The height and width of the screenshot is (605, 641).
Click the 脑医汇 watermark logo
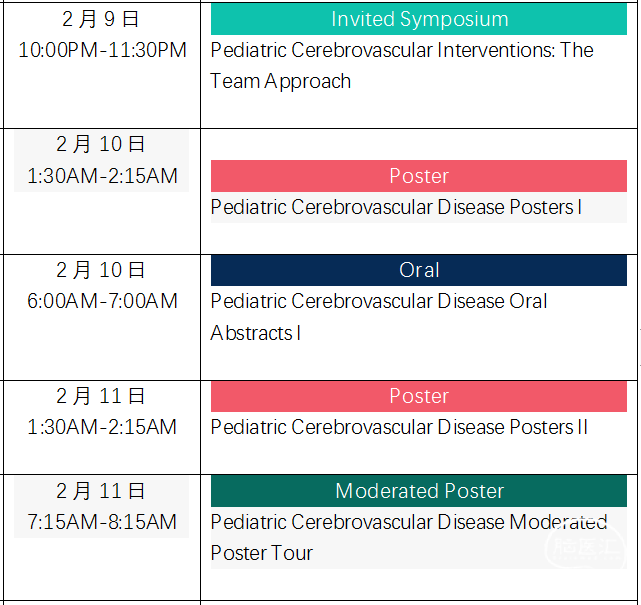585,546
